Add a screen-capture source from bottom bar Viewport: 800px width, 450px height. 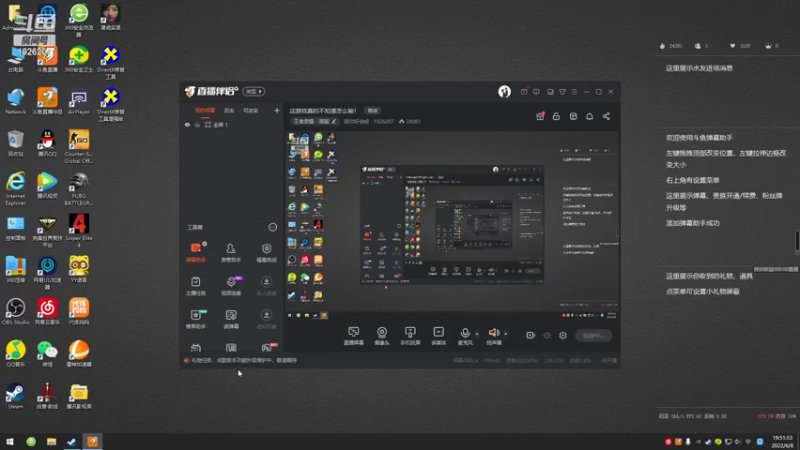pos(353,336)
